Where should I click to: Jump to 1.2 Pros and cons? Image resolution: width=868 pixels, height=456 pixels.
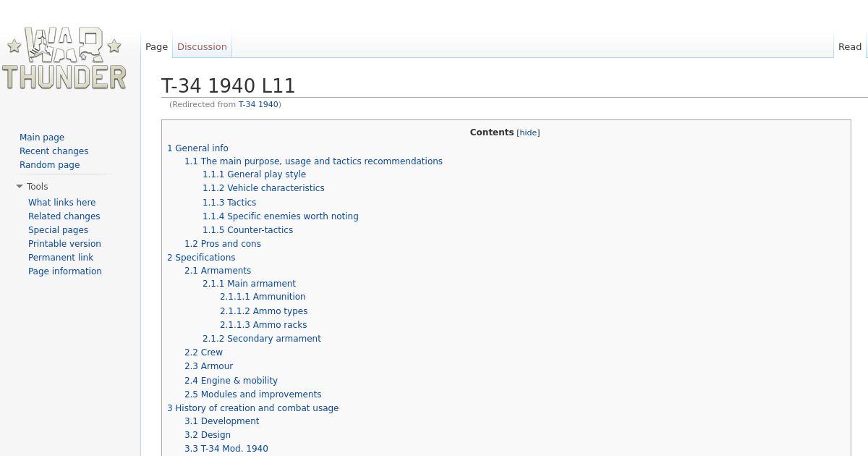223,244
